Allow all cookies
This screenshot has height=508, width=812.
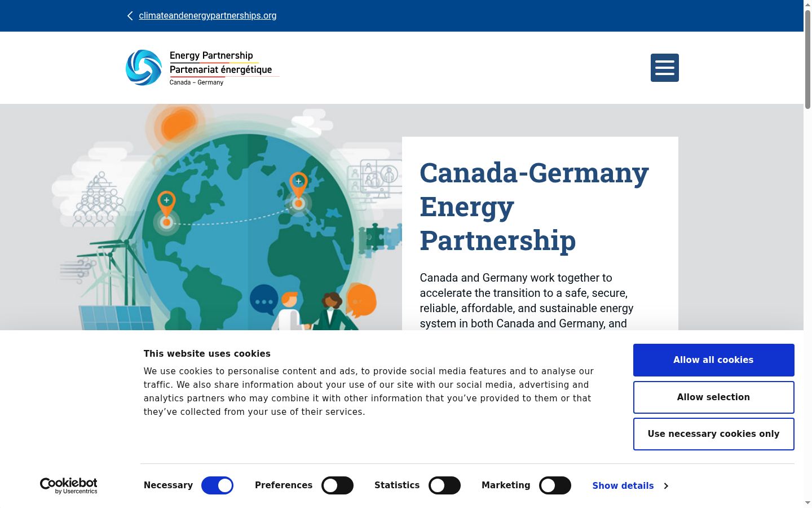713,360
